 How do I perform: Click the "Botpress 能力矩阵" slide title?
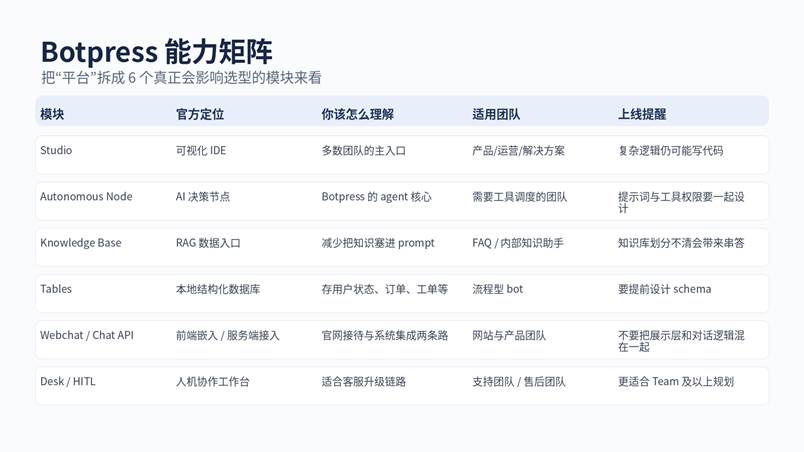pos(156,51)
